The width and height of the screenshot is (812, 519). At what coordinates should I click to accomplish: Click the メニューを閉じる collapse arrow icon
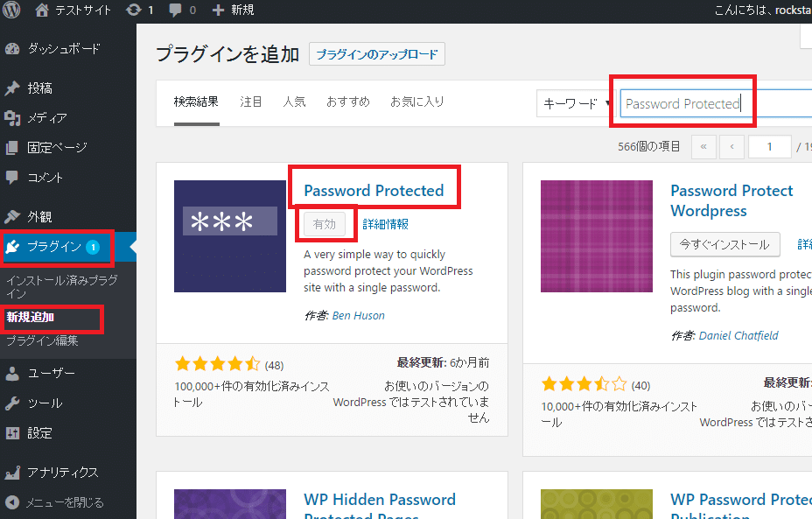(x=12, y=502)
